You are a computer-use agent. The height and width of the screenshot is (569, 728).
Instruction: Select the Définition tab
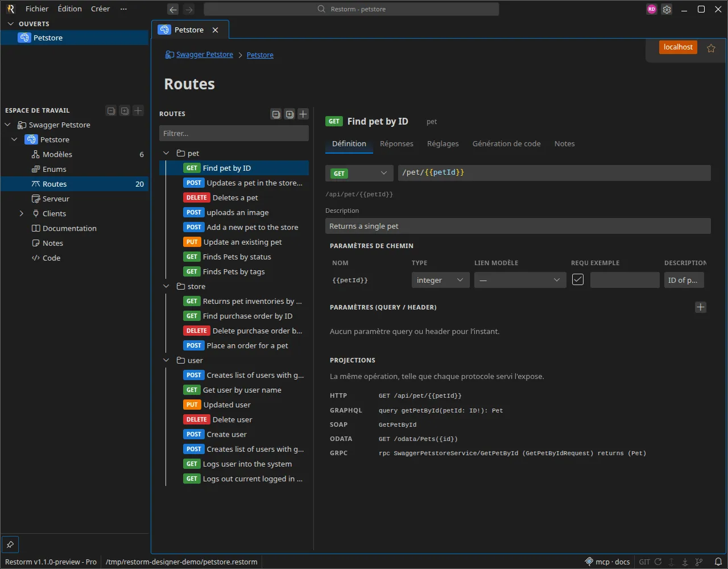(x=349, y=144)
